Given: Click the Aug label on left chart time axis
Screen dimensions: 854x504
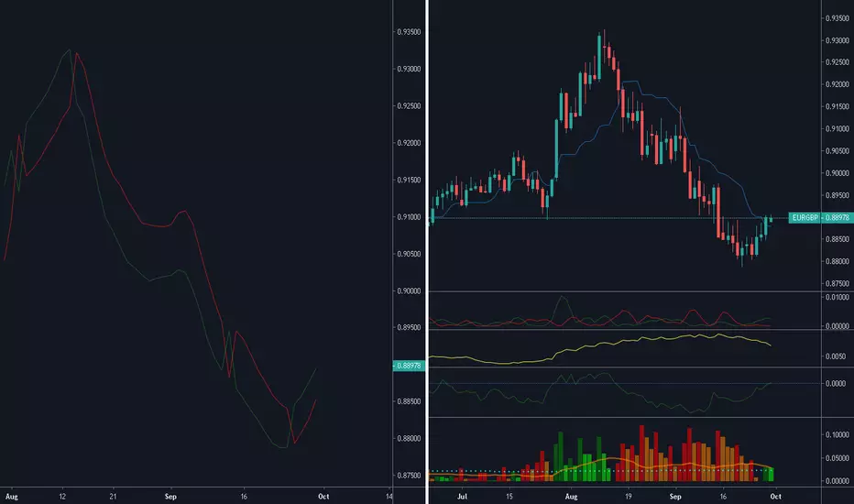Looking at the screenshot, I should 11,497.
